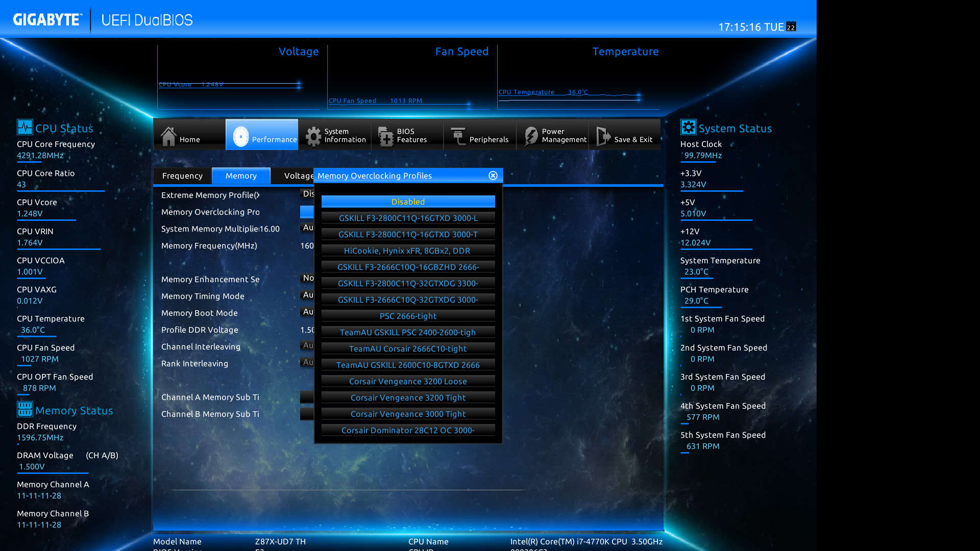Open System Information gear icon
Screen dimensions: 980x551
313,136
